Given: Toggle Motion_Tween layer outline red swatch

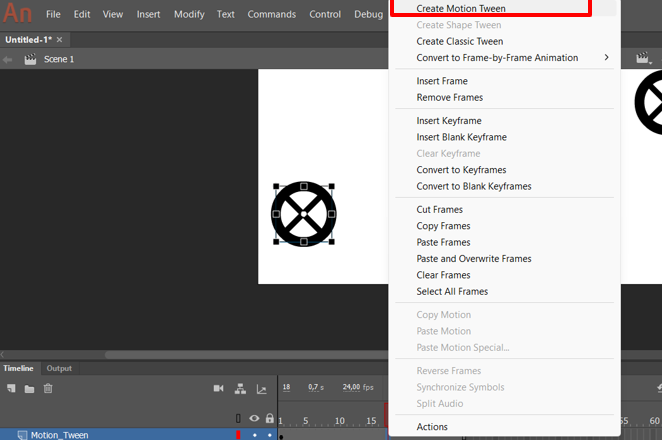Looking at the screenshot, I should pos(238,435).
